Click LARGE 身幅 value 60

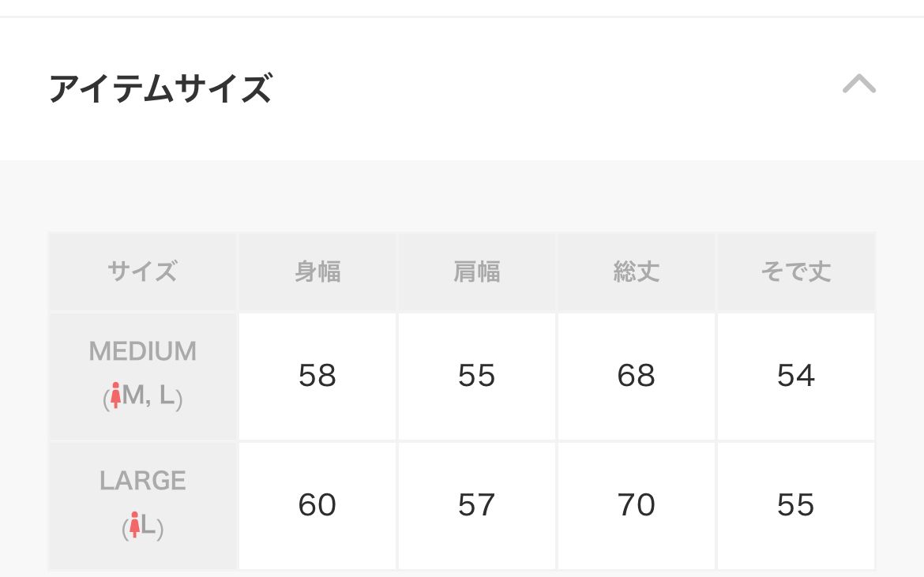317,505
